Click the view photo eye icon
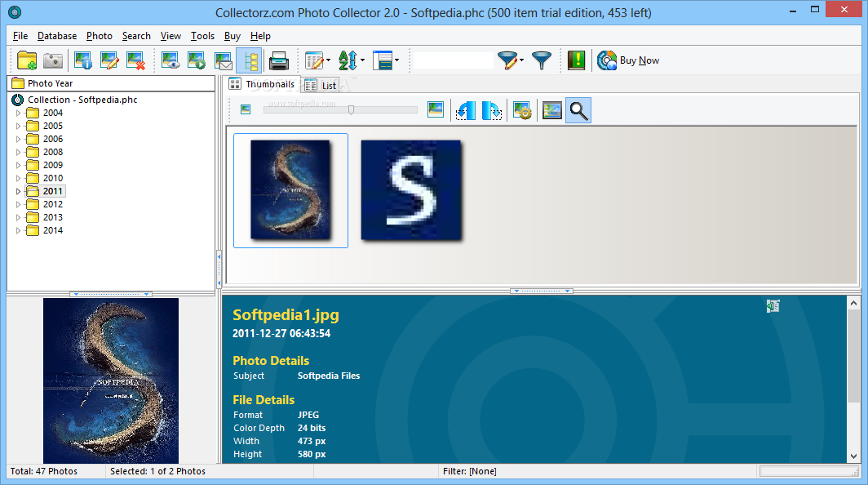Viewport: 868px width, 485px height. click(170, 60)
